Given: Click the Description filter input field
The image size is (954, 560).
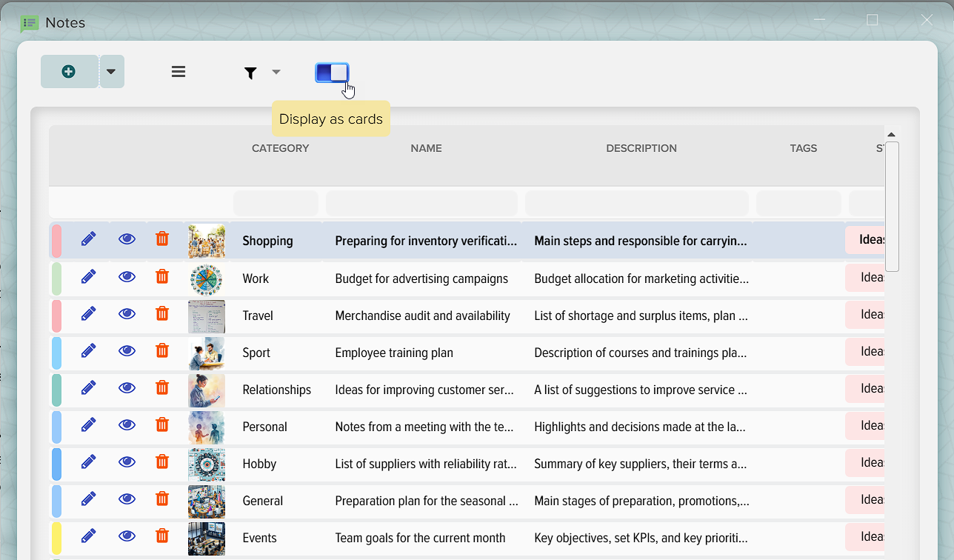Looking at the screenshot, I should point(637,203).
